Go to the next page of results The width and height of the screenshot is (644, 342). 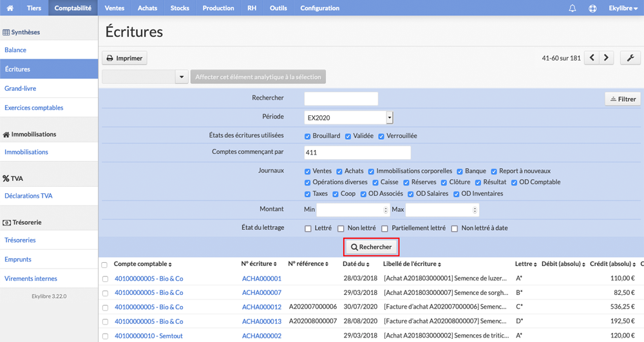[606, 58]
